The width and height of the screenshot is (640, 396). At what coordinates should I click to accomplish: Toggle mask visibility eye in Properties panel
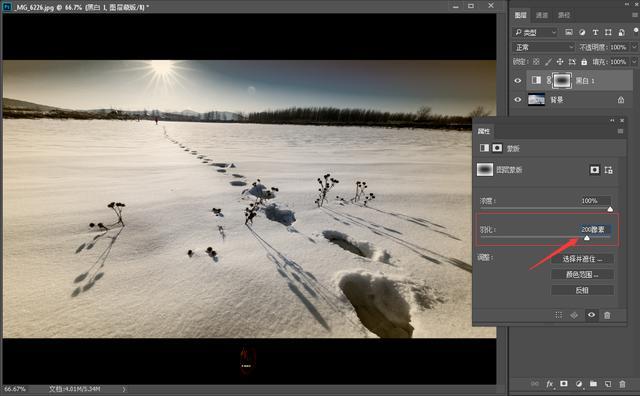pos(591,315)
